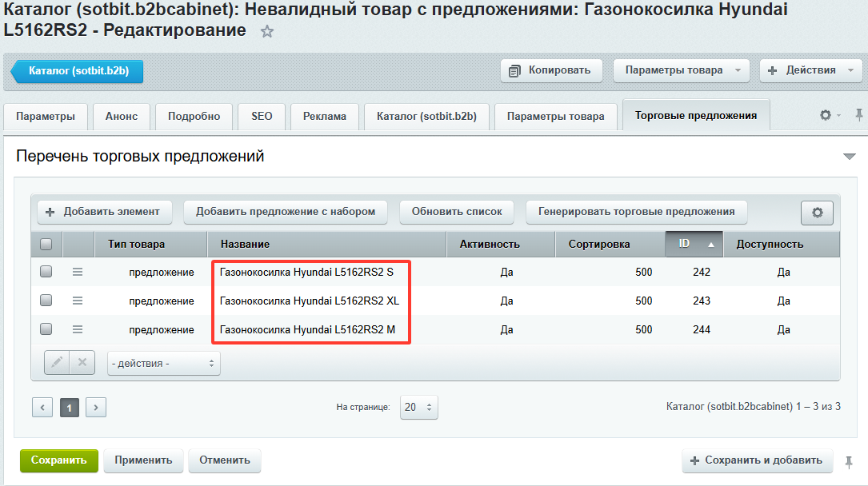Check the row with ID 244
Viewport: 868px width, 486px height.
pyautogui.click(x=46, y=329)
